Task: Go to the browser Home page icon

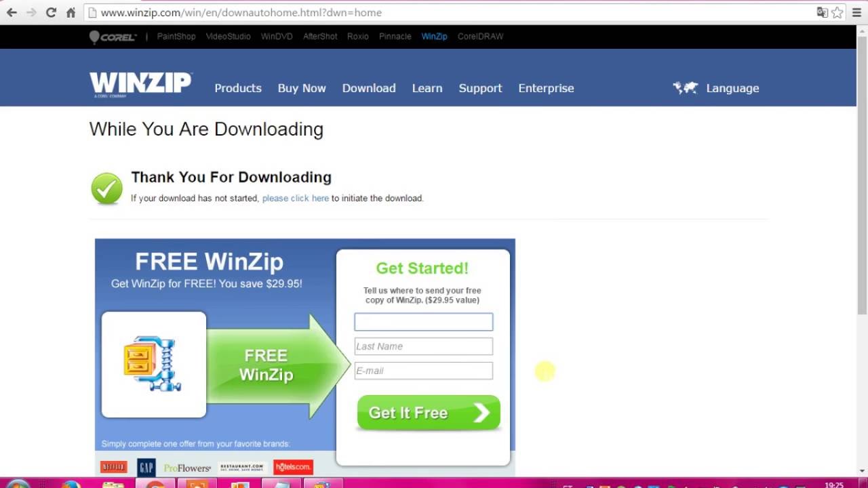Action: [x=71, y=12]
